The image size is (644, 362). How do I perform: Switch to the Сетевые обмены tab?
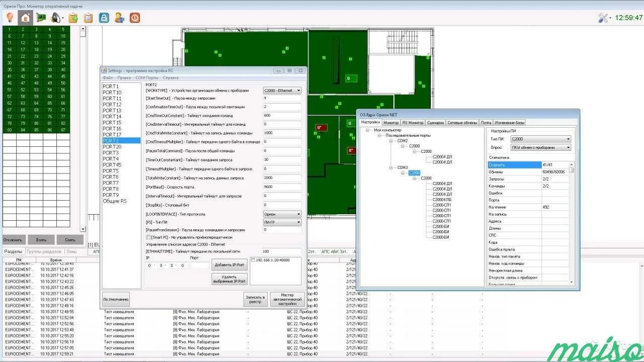(462, 122)
